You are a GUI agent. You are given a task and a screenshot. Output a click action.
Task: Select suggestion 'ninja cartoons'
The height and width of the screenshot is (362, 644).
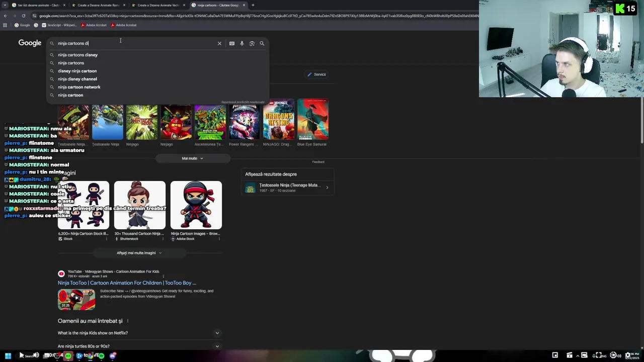click(x=157, y=63)
